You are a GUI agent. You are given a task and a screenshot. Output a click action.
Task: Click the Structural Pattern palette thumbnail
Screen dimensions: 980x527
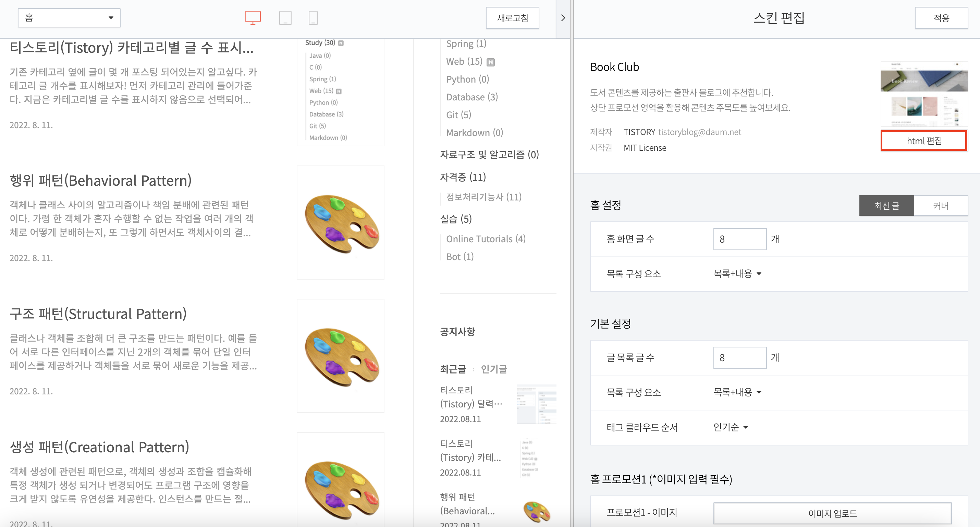tap(341, 356)
